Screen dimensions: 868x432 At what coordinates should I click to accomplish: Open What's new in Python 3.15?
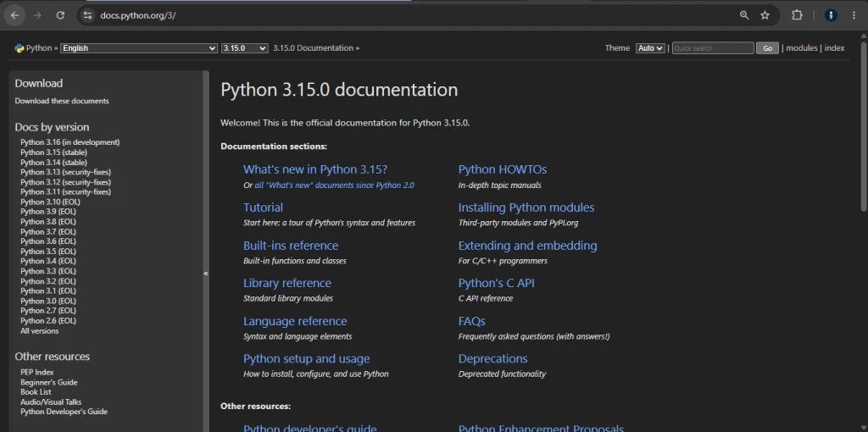(315, 169)
